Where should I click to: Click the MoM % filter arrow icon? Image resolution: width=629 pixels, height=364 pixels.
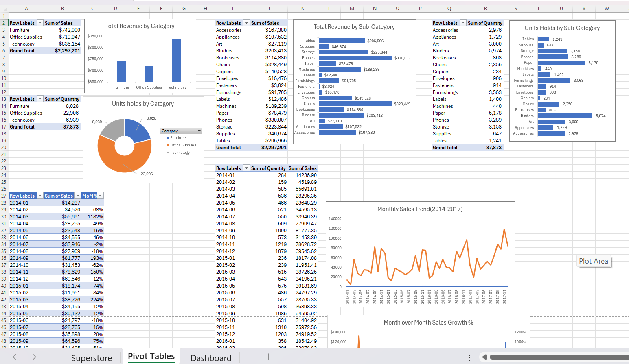(100, 196)
